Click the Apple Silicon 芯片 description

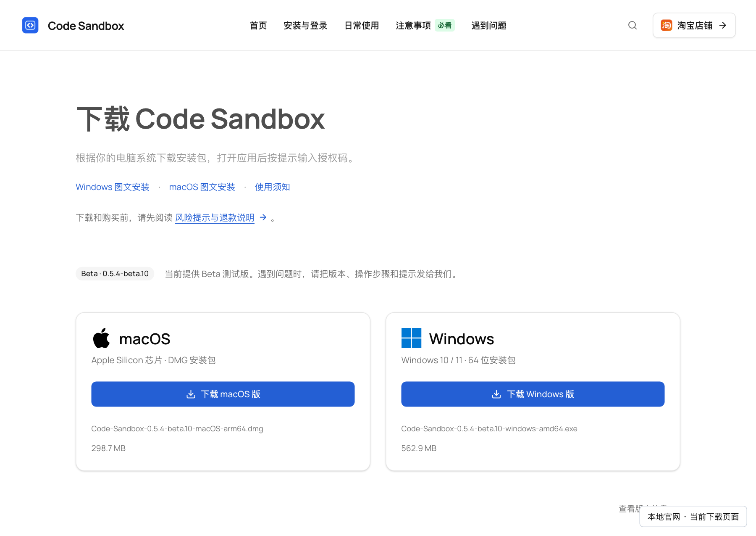pos(153,360)
